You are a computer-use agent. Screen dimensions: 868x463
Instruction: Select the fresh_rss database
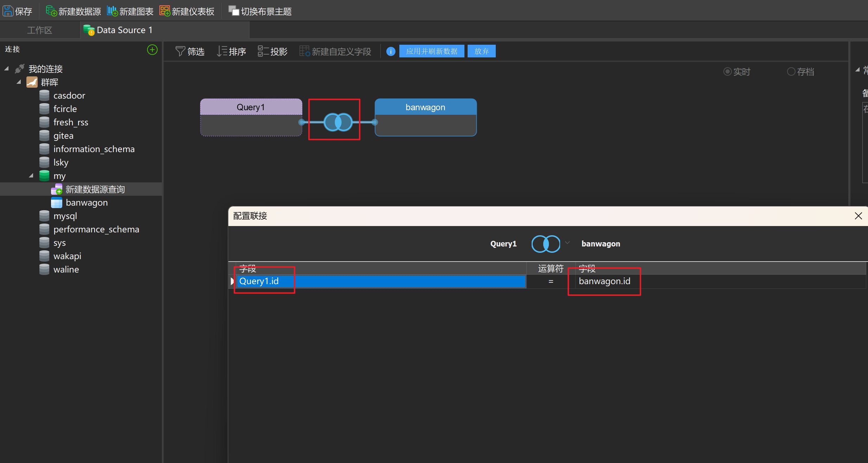[70, 122]
